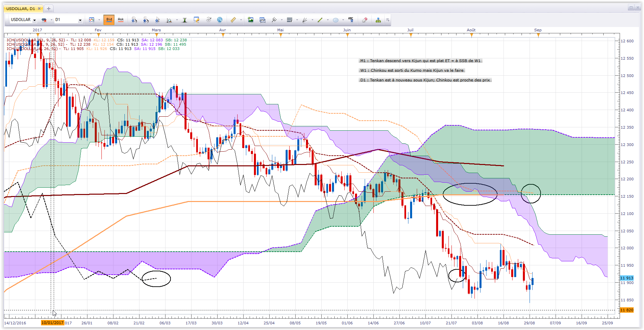Toggle the Bid price button
644x330 pixels.
click(109, 20)
